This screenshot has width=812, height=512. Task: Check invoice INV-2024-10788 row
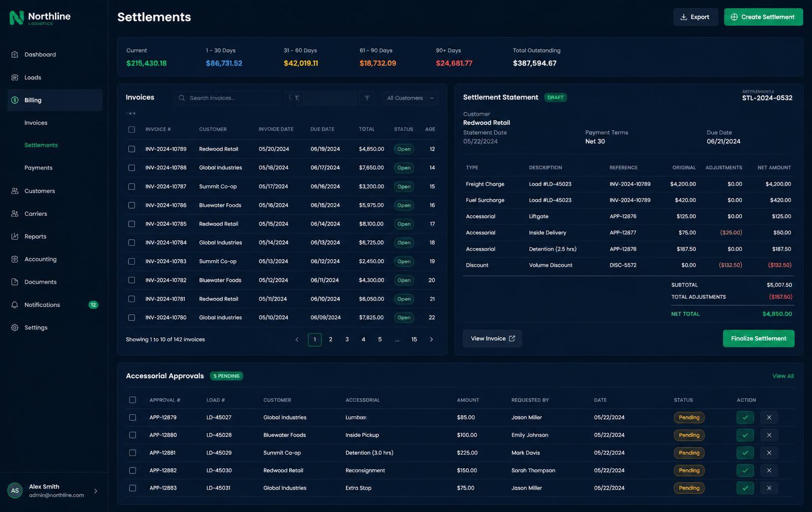click(131, 168)
